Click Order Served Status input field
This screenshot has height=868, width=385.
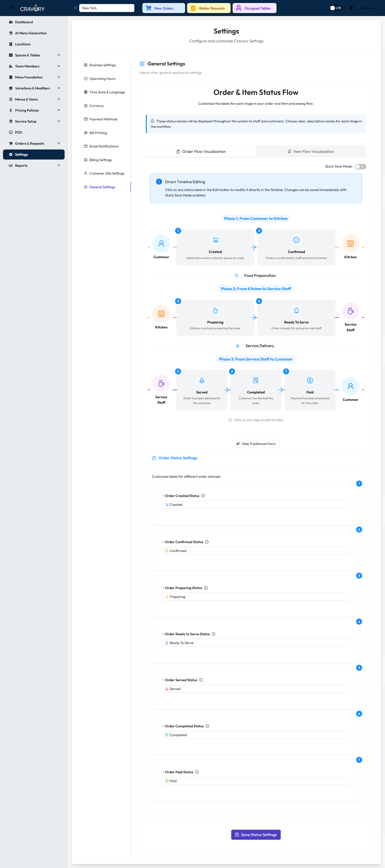pos(256,689)
